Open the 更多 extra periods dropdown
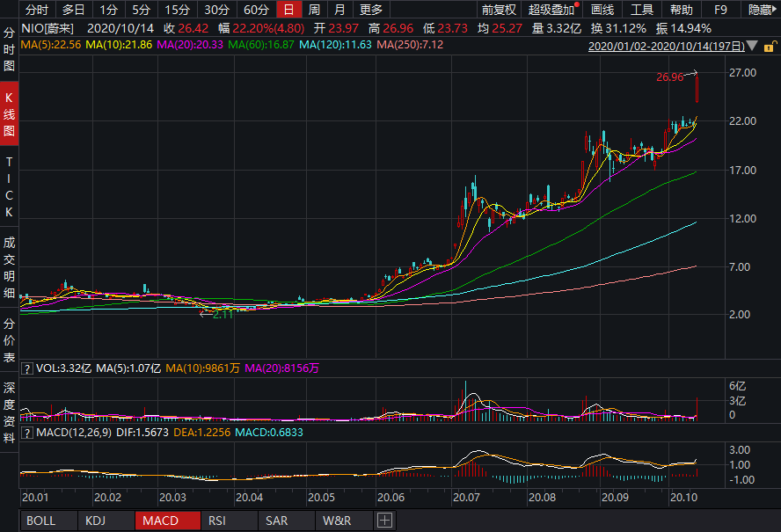Screen dimensions: 781x532 click(373, 10)
